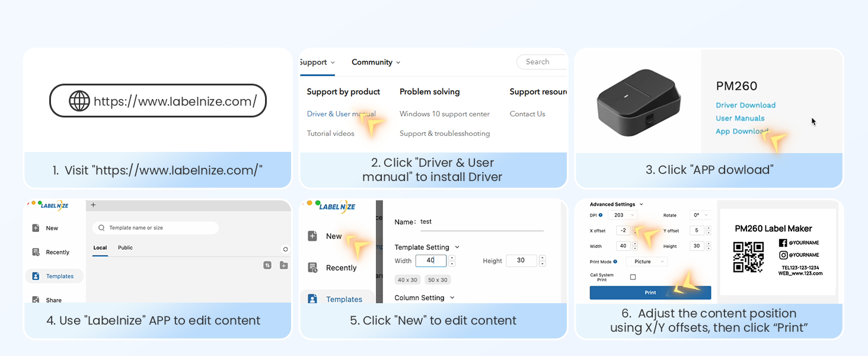Click the info icon beside Print Mode
868x356 pixels.
(615, 262)
